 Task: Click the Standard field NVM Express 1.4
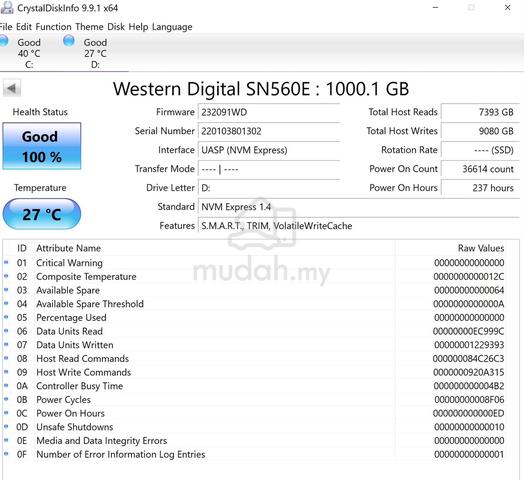point(359,207)
